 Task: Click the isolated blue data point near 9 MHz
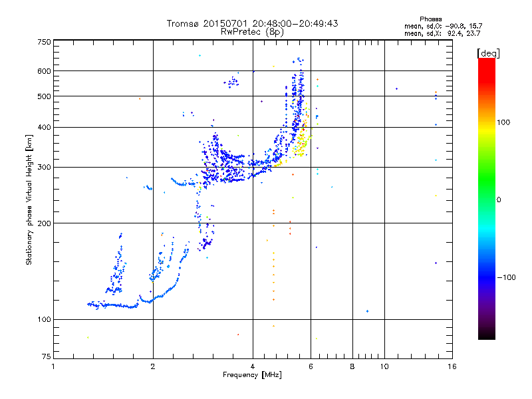367,311
